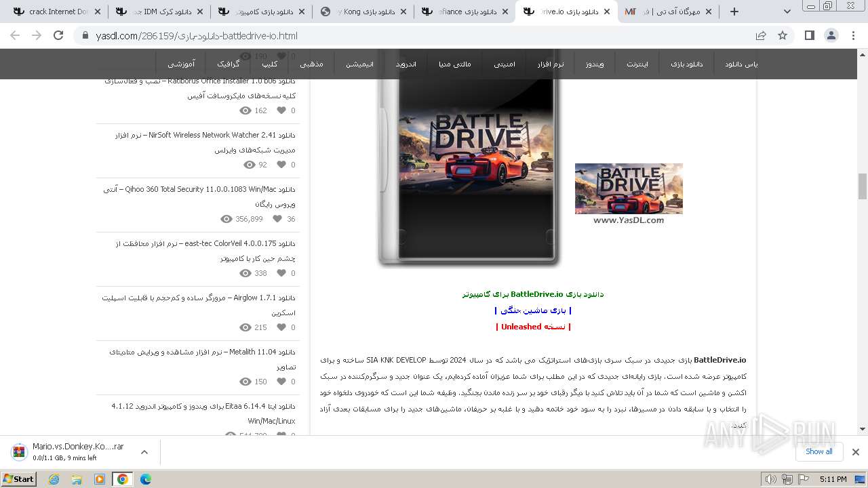This screenshot has width=868, height=488.
Task: Select the Chrome taskbar icon
Action: (x=122, y=479)
